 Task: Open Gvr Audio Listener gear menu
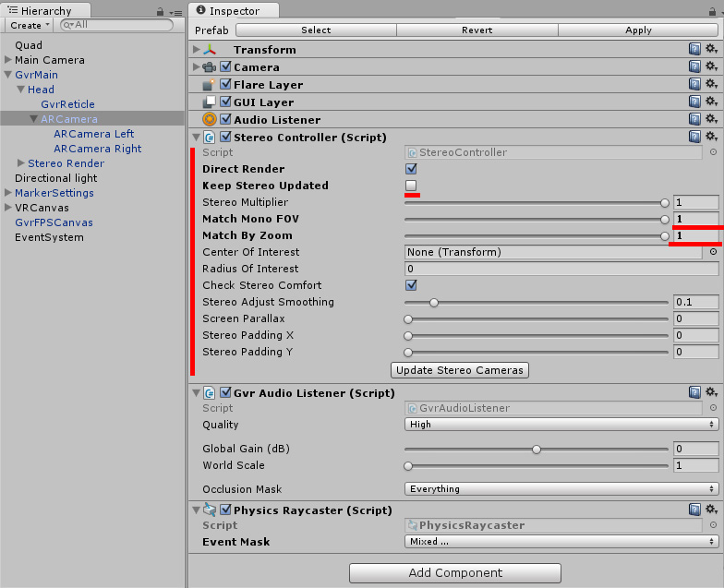pyautogui.click(x=711, y=392)
